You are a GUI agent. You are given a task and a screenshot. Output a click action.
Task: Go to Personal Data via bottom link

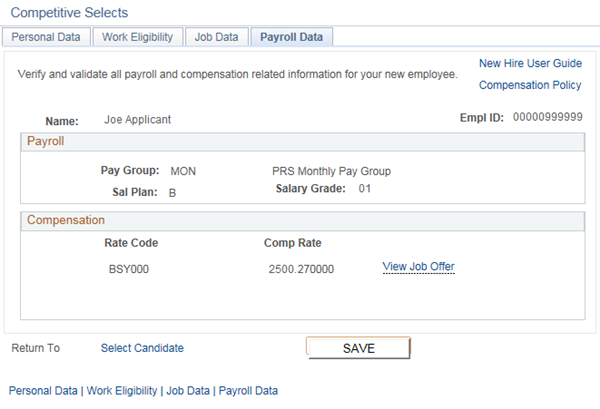43,391
